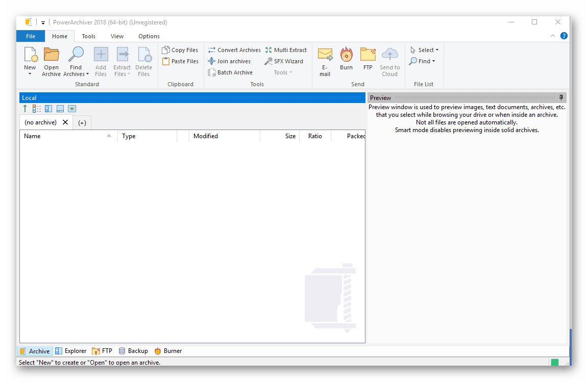Launch Convert Archives tool
Viewport: 588px width, 382px height.
click(234, 50)
